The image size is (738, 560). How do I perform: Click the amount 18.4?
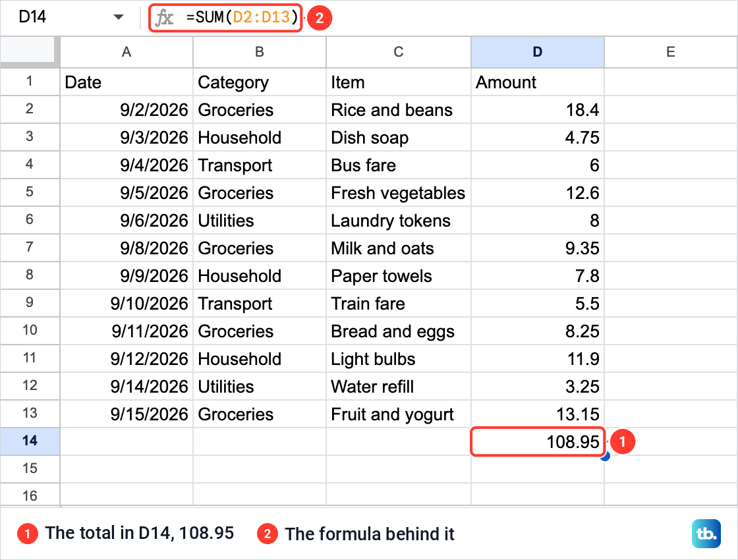tap(538, 109)
